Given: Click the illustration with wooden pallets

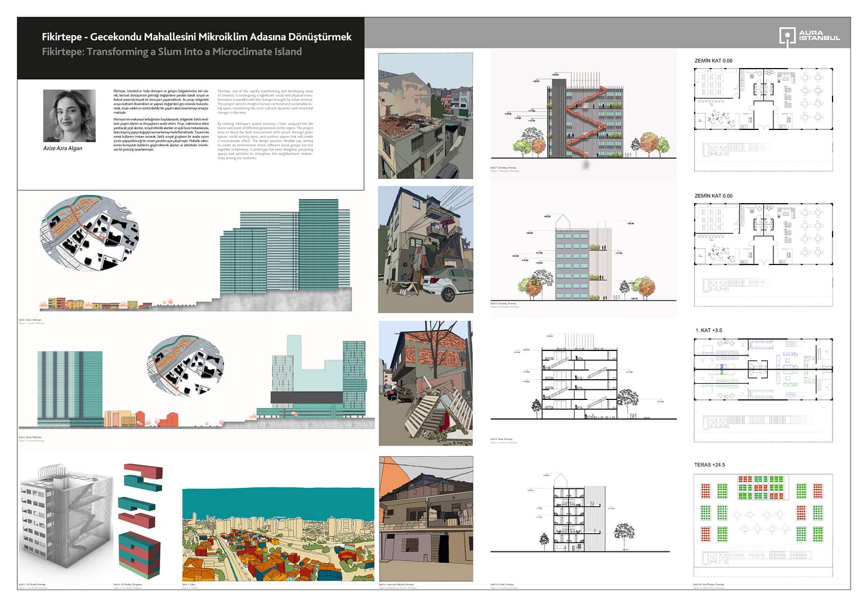Looking at the screenshot, I should [426, 383].
